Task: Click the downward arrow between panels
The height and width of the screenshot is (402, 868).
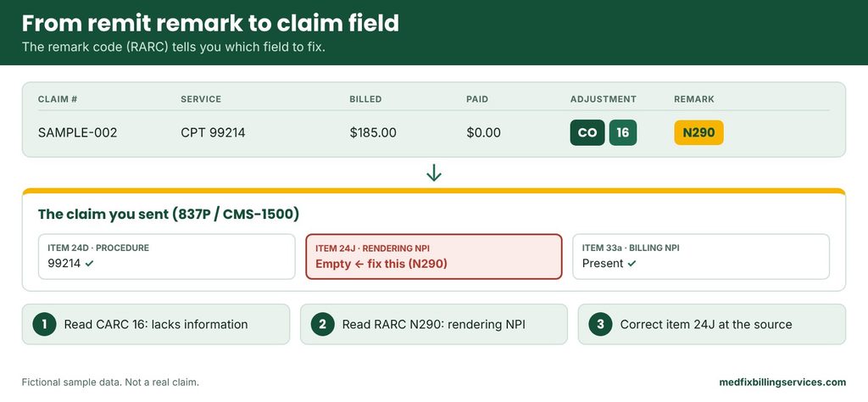Action: click(434, 173)
